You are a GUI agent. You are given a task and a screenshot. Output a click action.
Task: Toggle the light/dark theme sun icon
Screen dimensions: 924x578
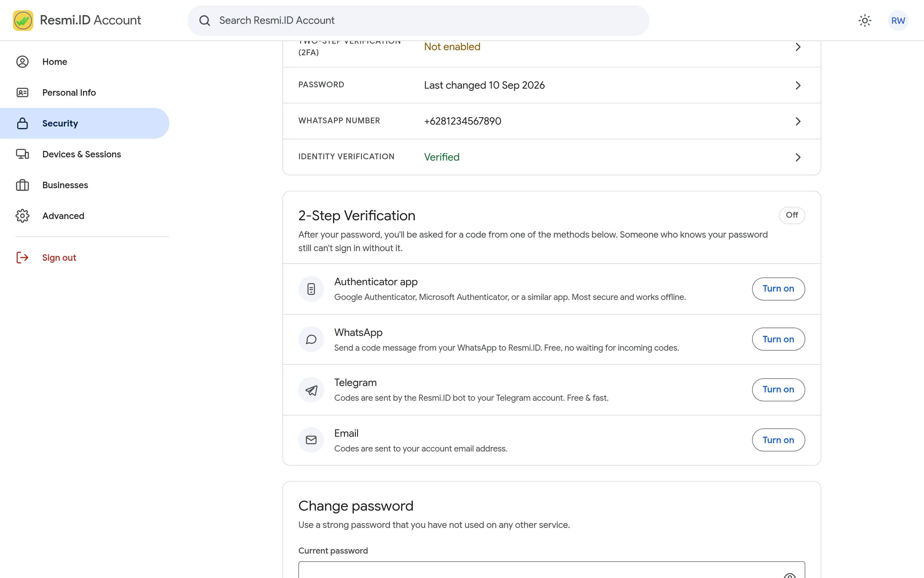point(864,20)
